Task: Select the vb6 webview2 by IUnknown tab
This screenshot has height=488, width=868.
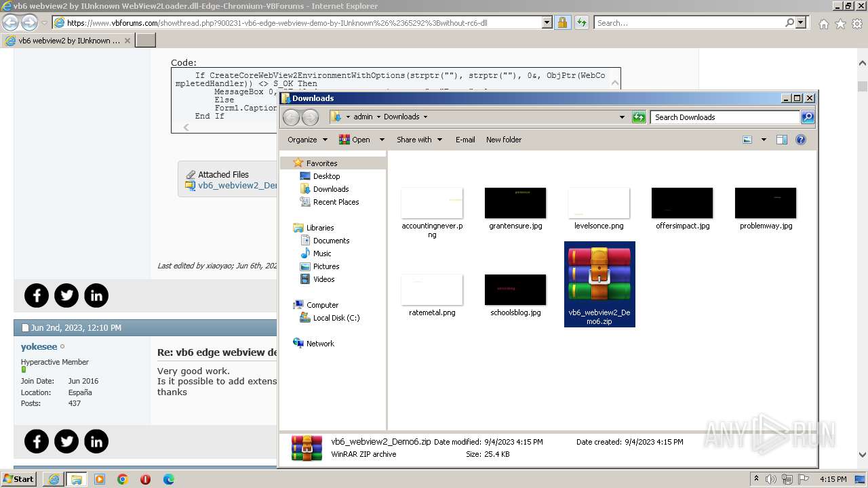Action: pos(68,41)
